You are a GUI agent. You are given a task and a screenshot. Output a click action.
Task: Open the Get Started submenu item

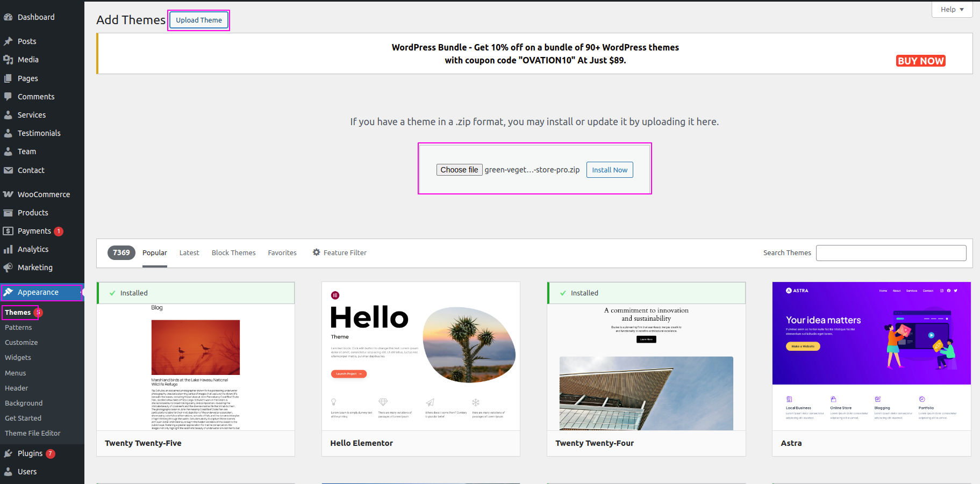23,418
